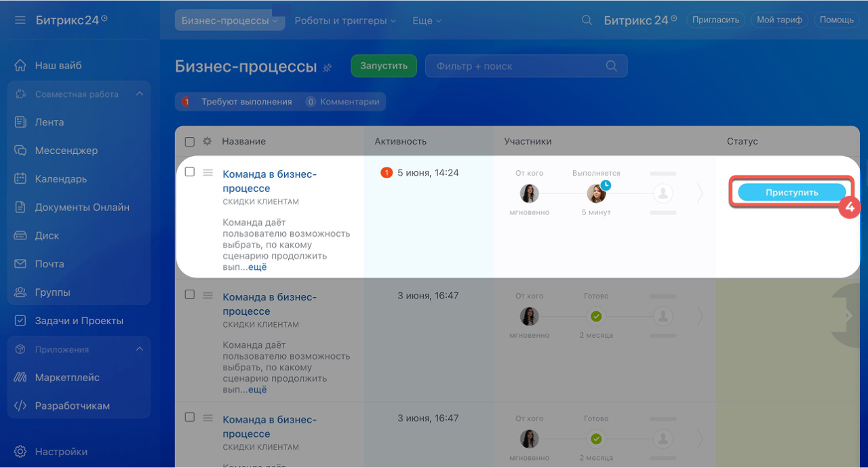868x468 pixels.
Task: Open Настройки gear in the sidebar
Action: 20,452
